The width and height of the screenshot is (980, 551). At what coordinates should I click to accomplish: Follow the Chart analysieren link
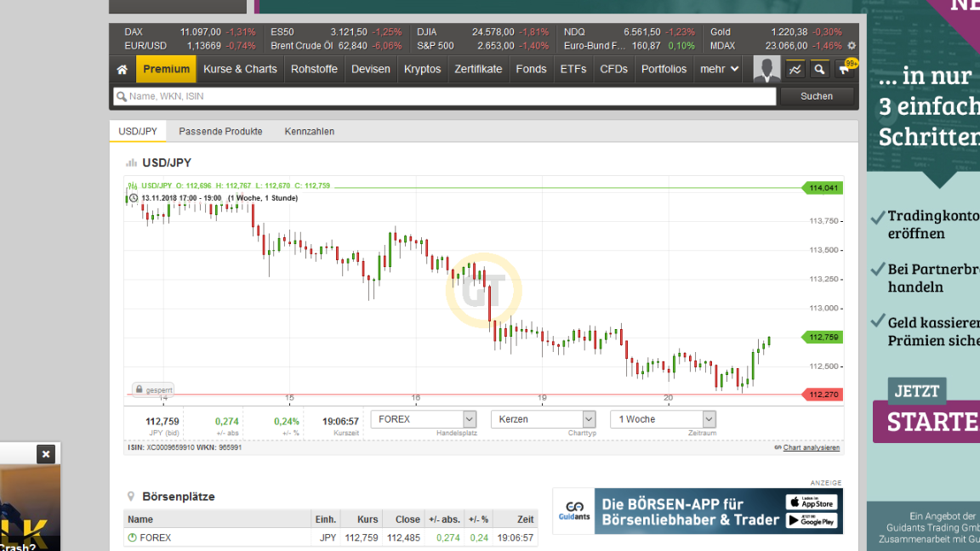[811, 447]
